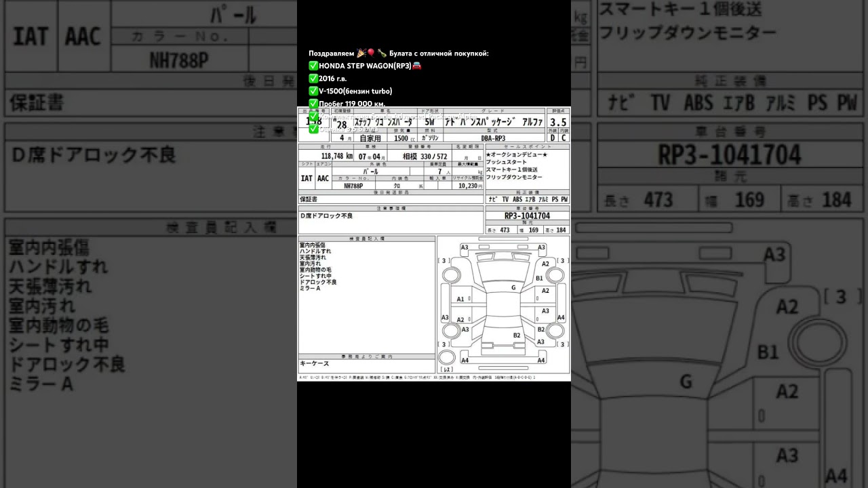Click the auction score '3.5' on the sheet
The image size is (868, 488).
558,123
